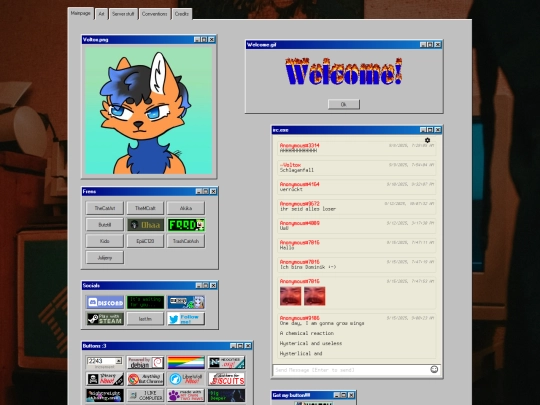Open the Conventions tab
This screenshot has height=405, width=540.
155,14
